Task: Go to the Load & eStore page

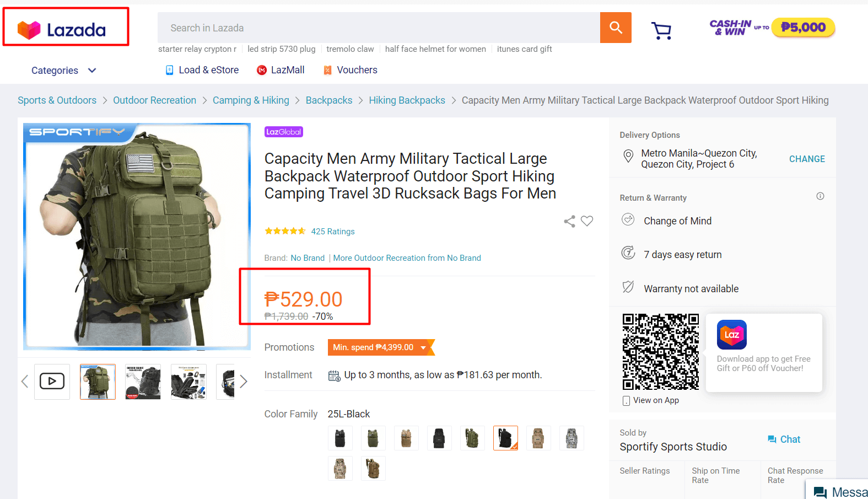Action: tap(202, 70)
